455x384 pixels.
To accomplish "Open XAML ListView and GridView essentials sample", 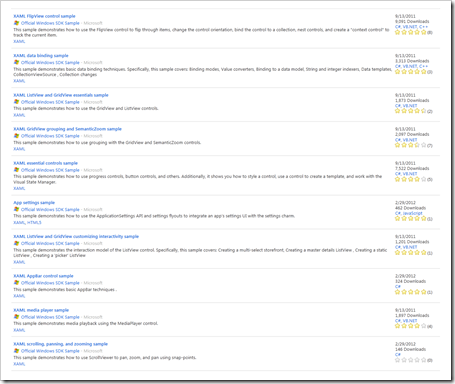I will tap(61, 95).
